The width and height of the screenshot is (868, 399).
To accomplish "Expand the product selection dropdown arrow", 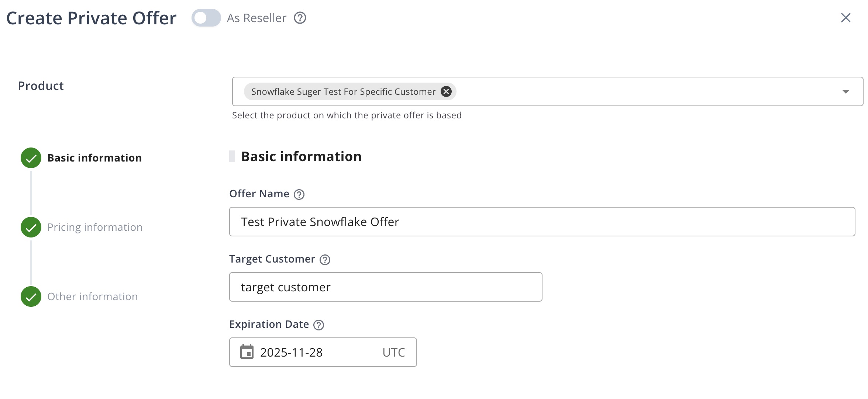I will point(846,92).
